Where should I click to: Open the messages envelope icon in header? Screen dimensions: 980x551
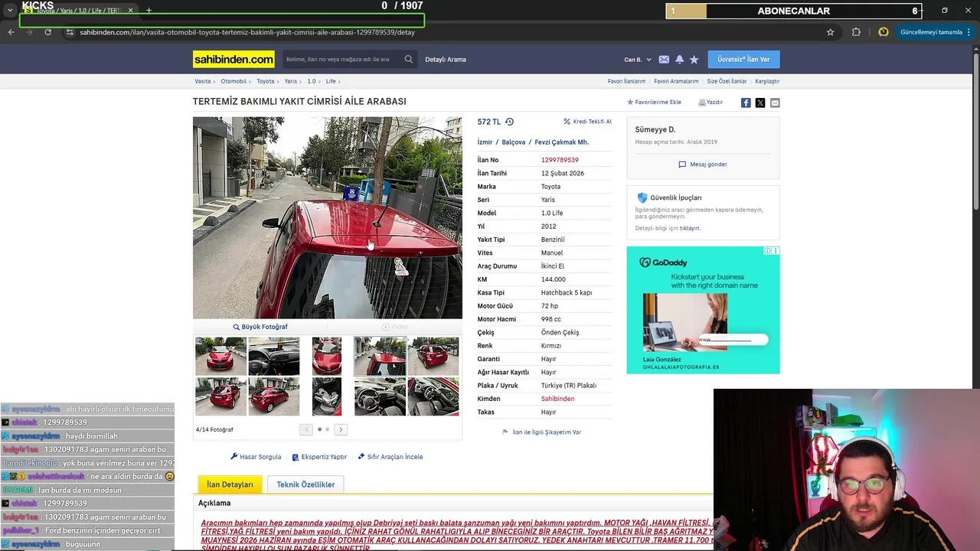[664, 59]
